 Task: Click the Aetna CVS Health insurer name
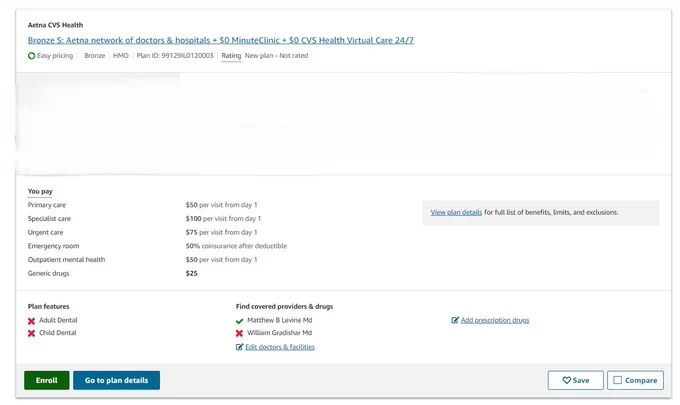click(55, 25)
